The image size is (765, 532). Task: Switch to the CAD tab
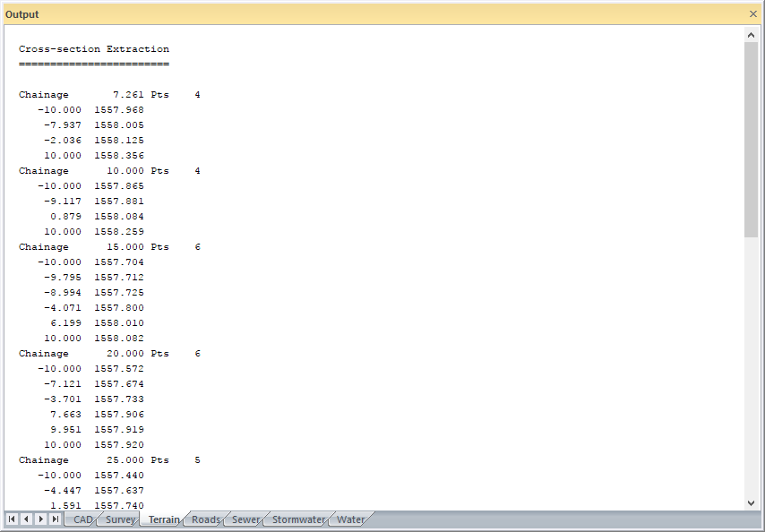pyautogui.click(x=82, y=519)
